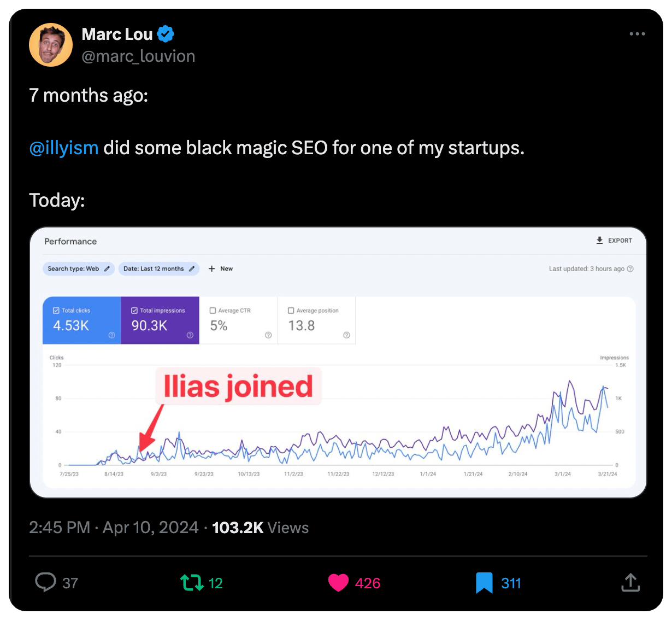
Task: Uncheck the Total impressions checkbox
Action: point(134,310)
